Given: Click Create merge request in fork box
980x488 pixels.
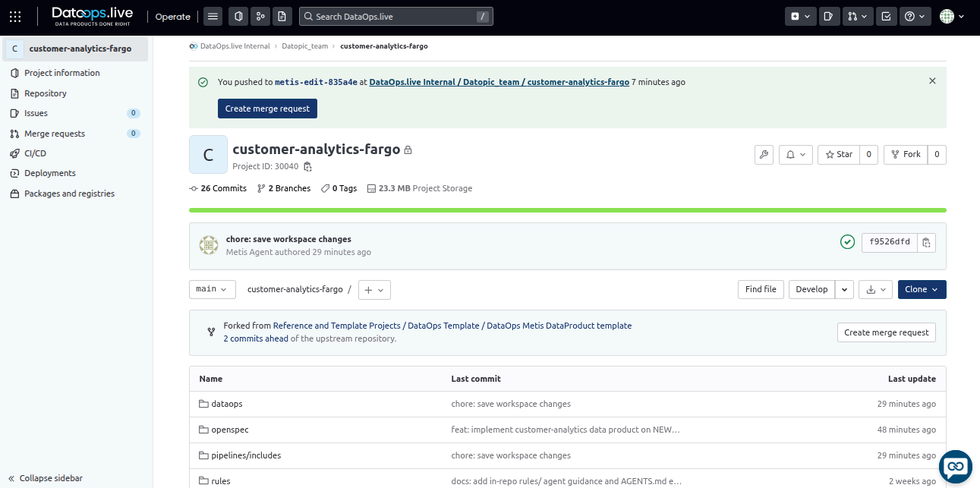Looking at the screenshot, I should point(887,332).
